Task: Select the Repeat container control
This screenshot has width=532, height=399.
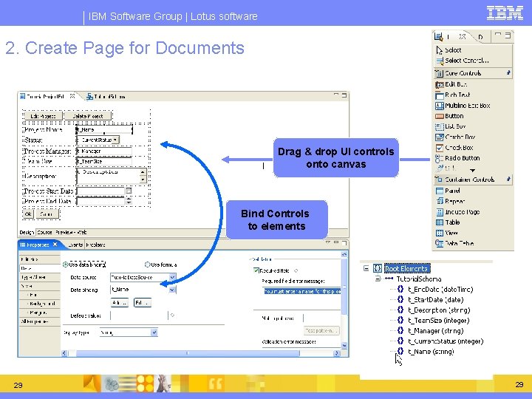Action: [x=450, y=201]
